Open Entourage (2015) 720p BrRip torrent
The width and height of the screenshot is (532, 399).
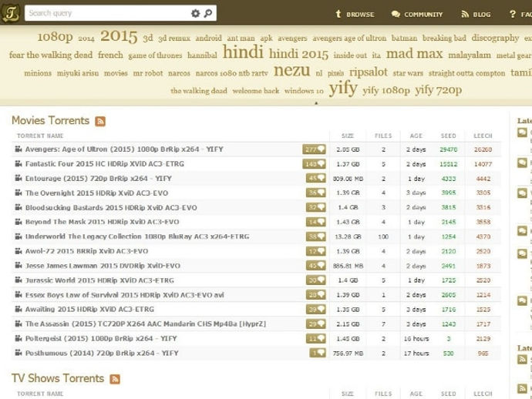point(99,178)
